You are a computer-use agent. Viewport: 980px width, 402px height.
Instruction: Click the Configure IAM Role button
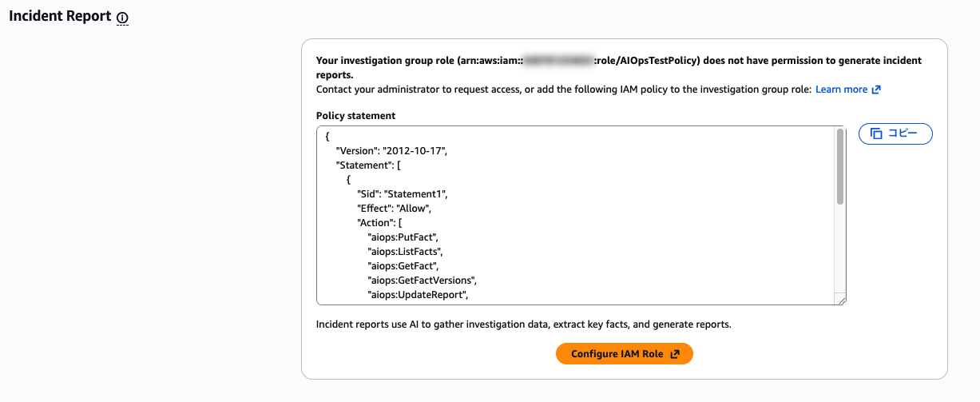pos(625,354)
